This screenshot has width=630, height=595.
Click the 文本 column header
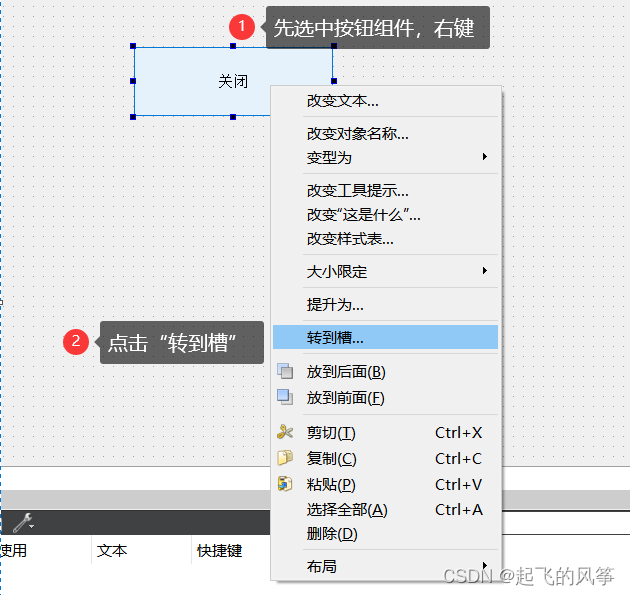tap(112, 550)
